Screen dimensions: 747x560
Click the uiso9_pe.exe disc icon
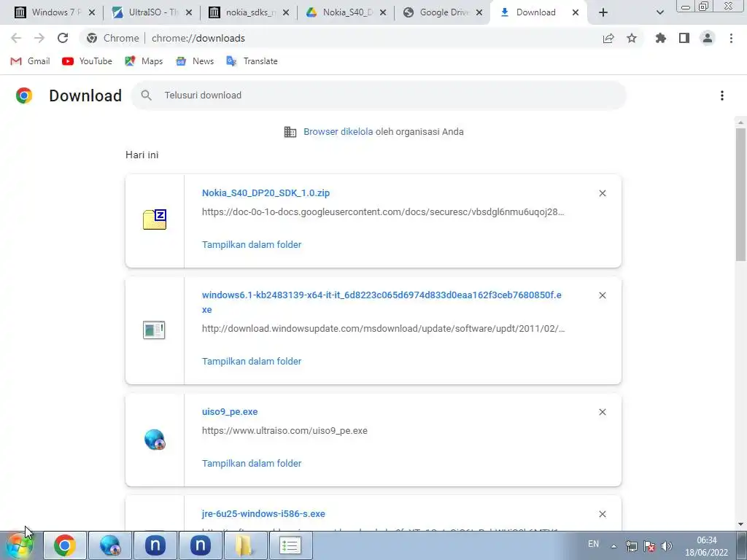coord(155,440)
